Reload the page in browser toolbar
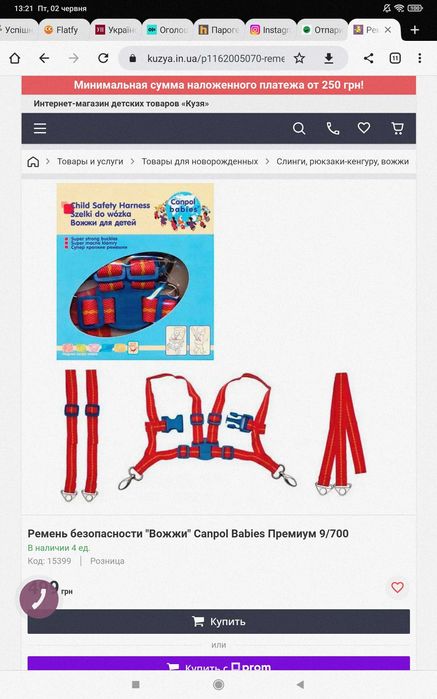Screen dimensions: 437x699 [x=103, y=58]
